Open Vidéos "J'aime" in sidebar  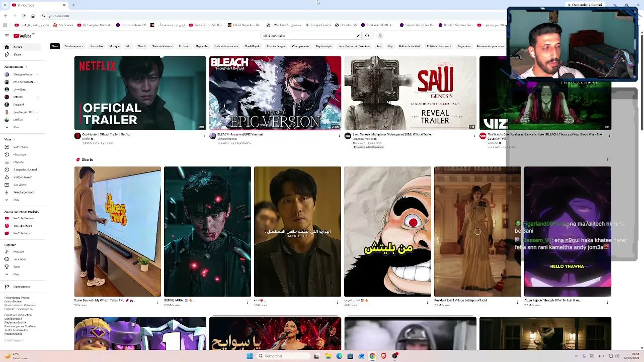point(23,177)
